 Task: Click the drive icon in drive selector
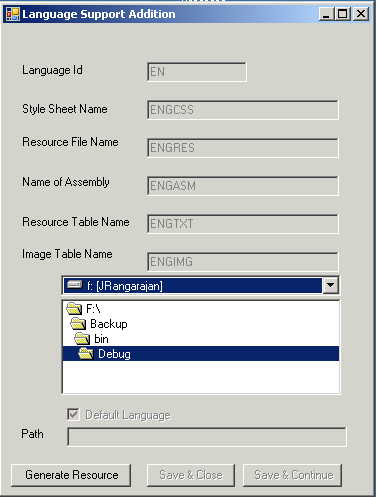pyautogui.click(x=74, y=284)
